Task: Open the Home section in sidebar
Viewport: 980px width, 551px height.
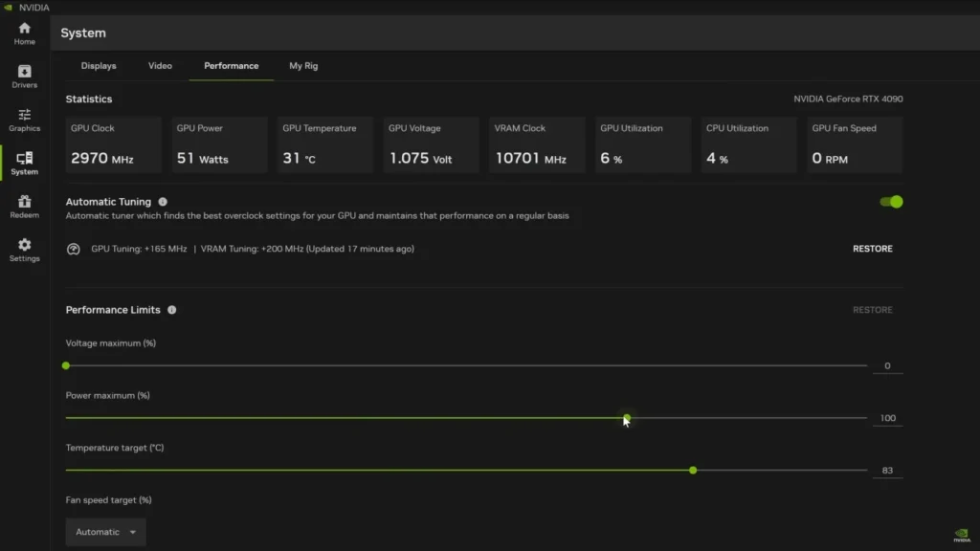Action: [24, 33]
